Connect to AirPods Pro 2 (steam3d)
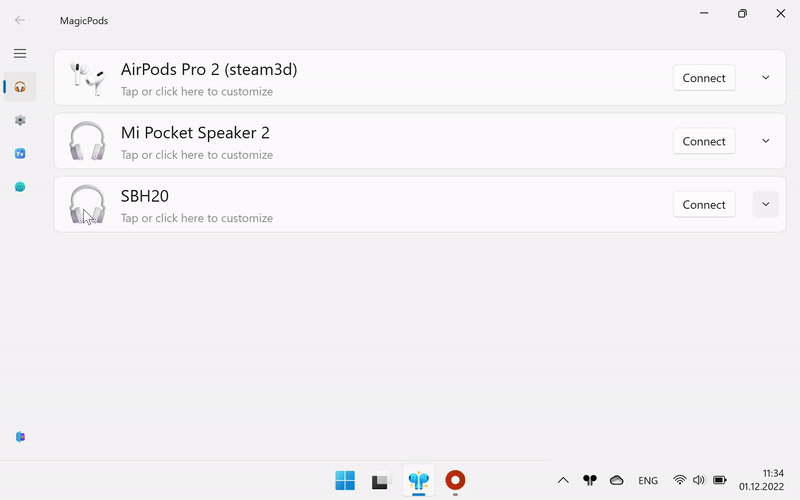 [x=704, y=78]
